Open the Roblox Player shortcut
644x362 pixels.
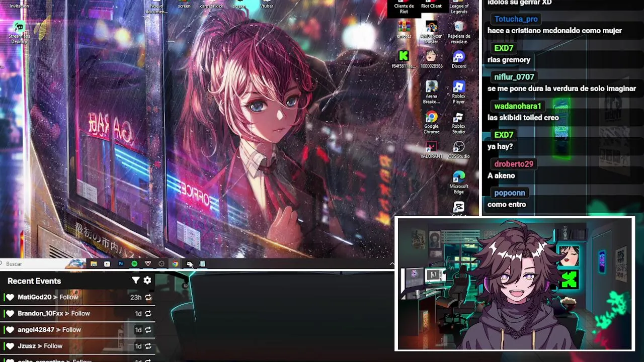point(458,93)
